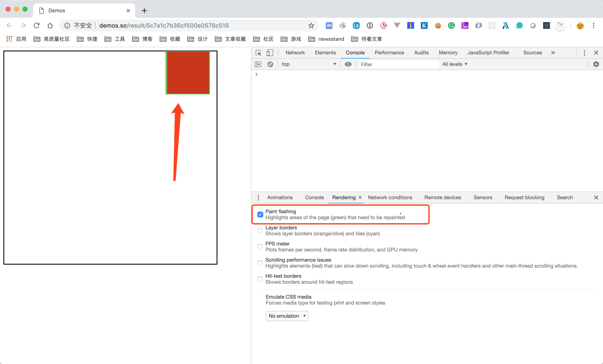Open console settings gear icon
The image size is (603, 364).
pos(596,64)
